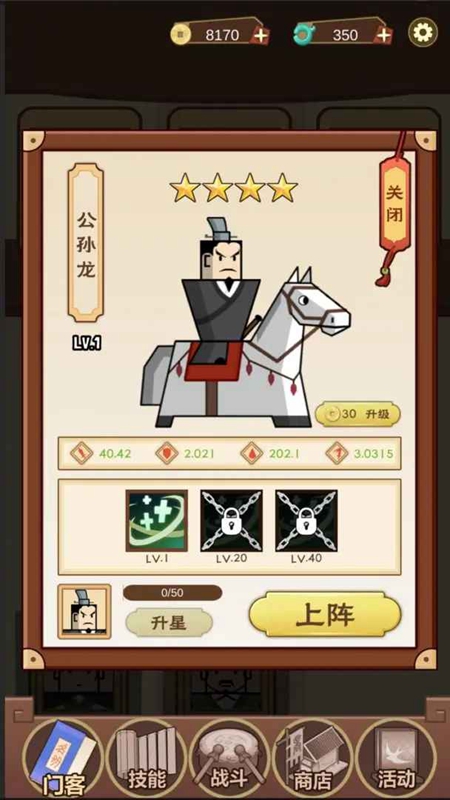The height and width of the screenshot is (800, 450).
Task: Select the green healing skill icon
Action: pyautogui.click(x=157, y=521)
